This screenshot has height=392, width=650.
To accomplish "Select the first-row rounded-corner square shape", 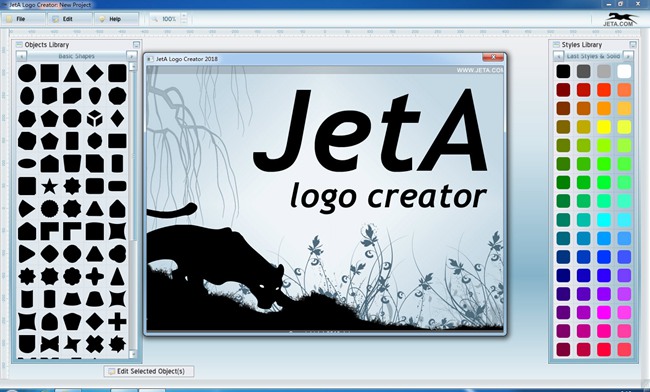I will point(117,73).
